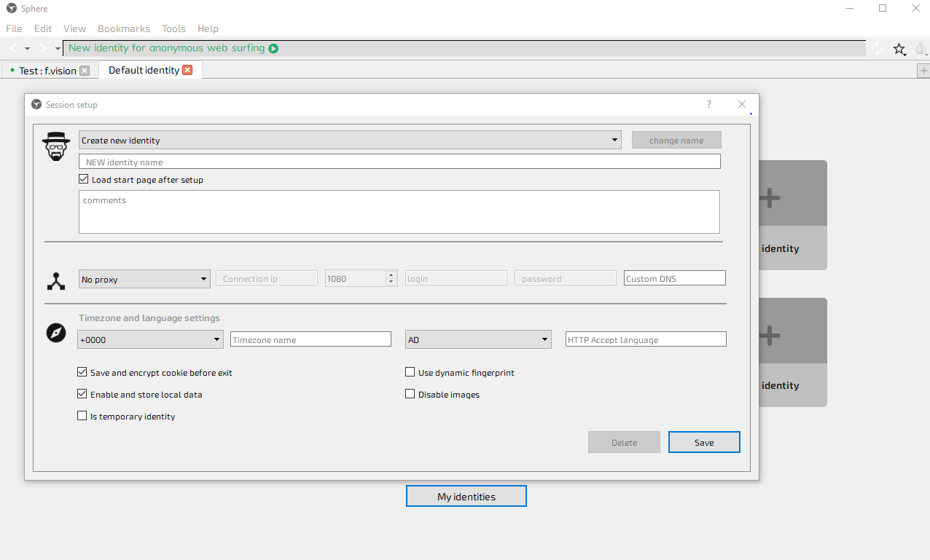
Task: Click the Save button
Action: click(x=704, y=442)
